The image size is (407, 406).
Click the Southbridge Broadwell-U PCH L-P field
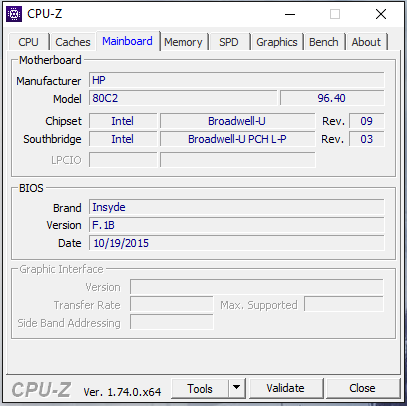(237, 139)
